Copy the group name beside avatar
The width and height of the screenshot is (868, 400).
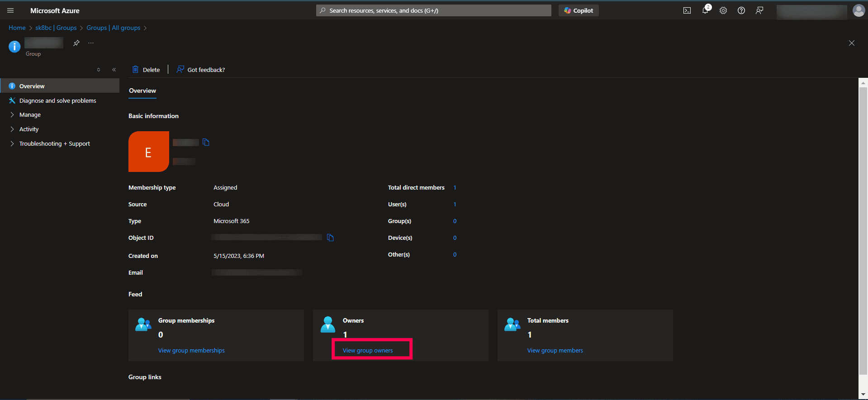(206, 142)
